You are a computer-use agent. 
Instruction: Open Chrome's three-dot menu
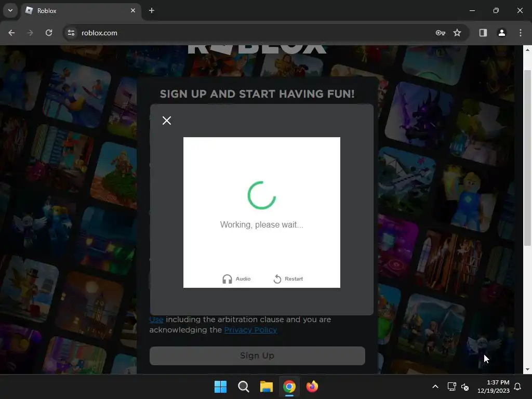tap(521, 33)
